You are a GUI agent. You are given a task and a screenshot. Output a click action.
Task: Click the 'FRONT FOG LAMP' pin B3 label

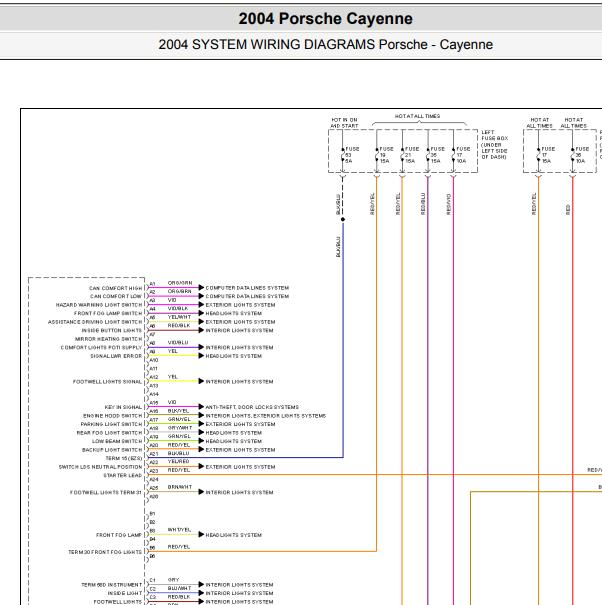pyautogui.click(x=119, y=535)
